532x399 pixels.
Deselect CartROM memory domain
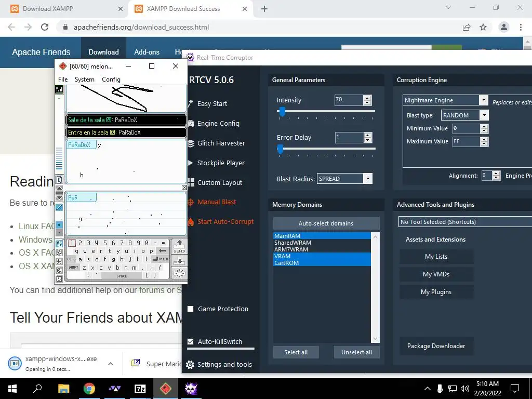point(322,263)
